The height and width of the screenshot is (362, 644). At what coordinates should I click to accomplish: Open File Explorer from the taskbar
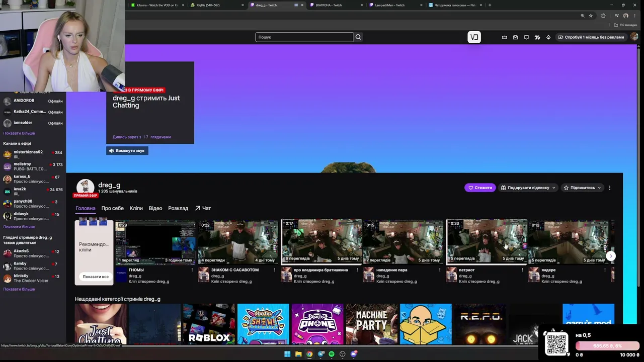(298, 354)
